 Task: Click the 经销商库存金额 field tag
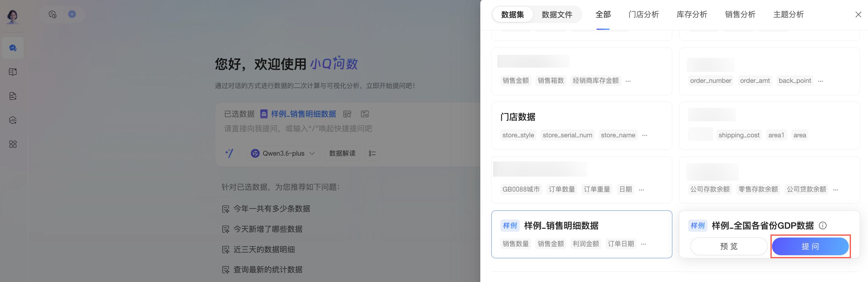[596, 81]
